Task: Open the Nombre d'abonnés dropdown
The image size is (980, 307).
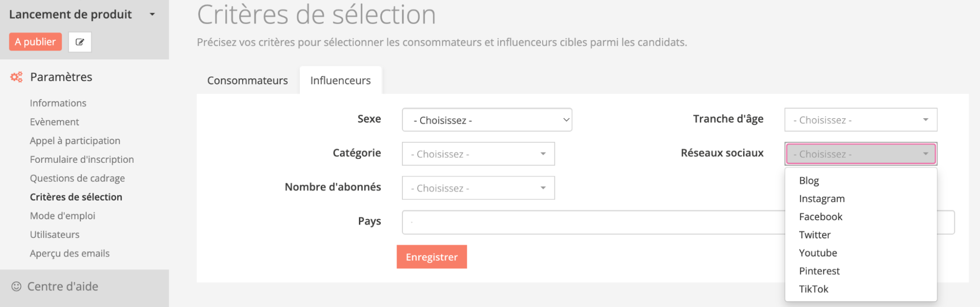Action: tap(478, 188)
